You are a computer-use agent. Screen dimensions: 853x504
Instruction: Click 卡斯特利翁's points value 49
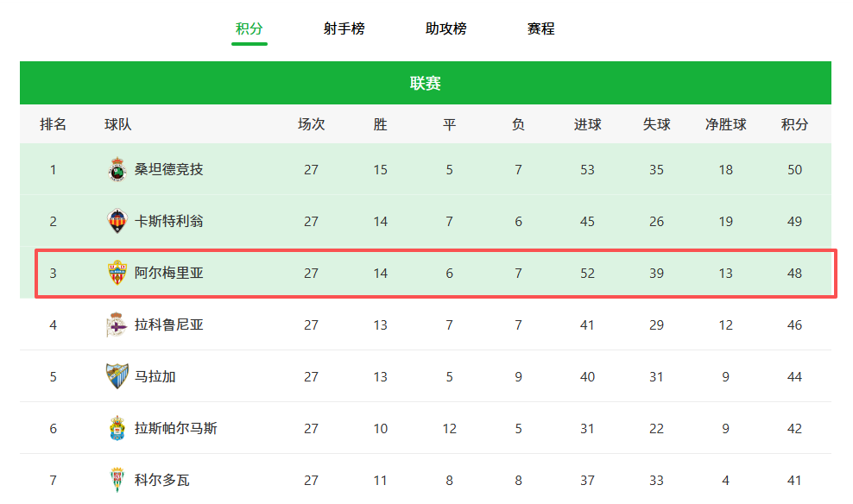coord(794,222)
